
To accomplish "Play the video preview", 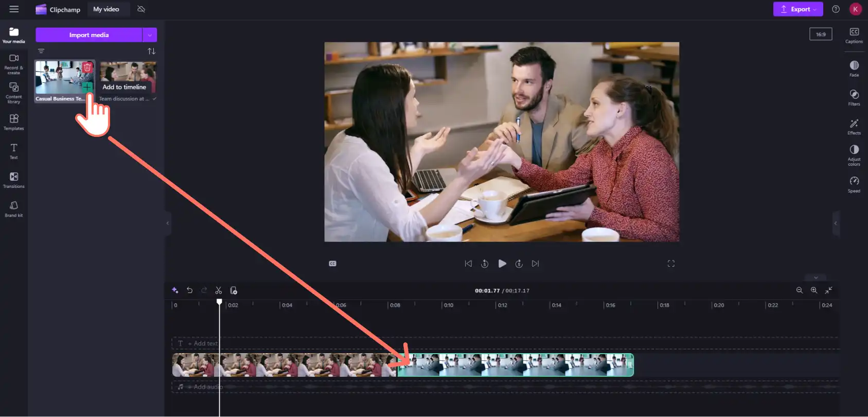I will [502, 264].
